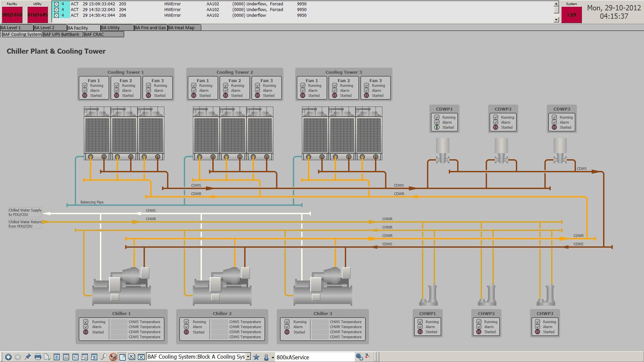Click the Chilled Water Return from PDU/CDU label

click(25, 224)
